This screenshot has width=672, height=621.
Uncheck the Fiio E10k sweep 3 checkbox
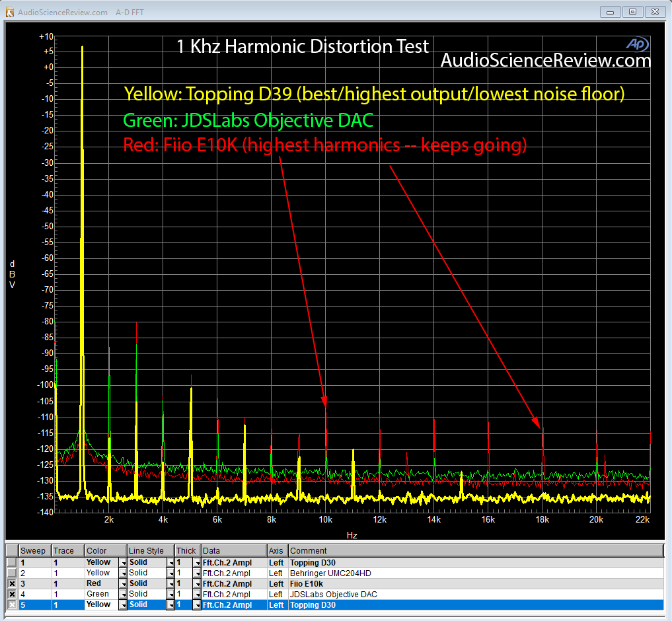coord(12,584)
